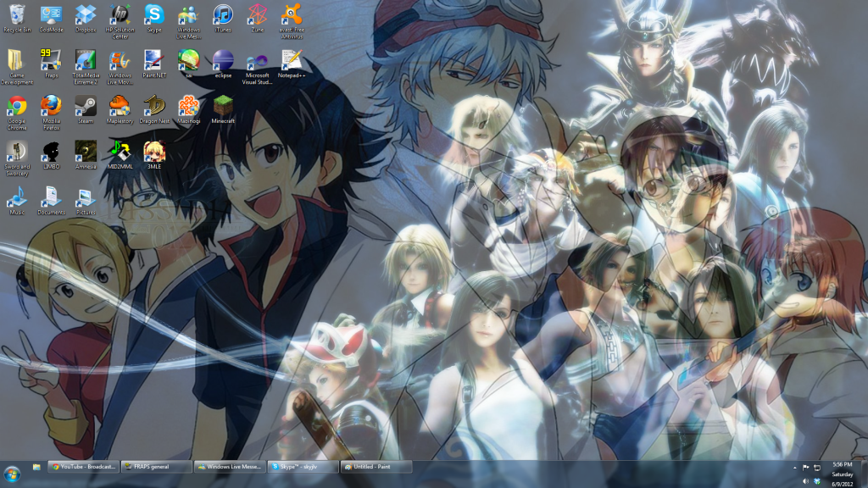The image size is (868, 488).
Task: Select the HP Solution Center shortcut
Action: [120, 21]
